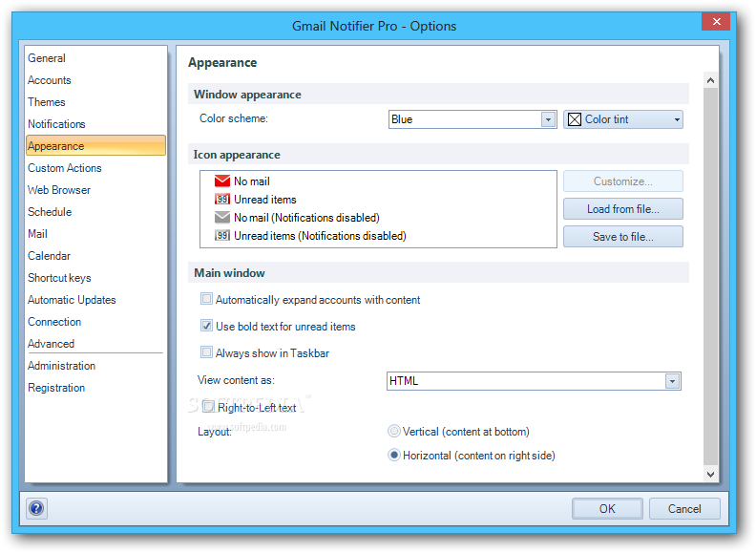
Task: Switch to the Themes section
Action: coord(46,102)
